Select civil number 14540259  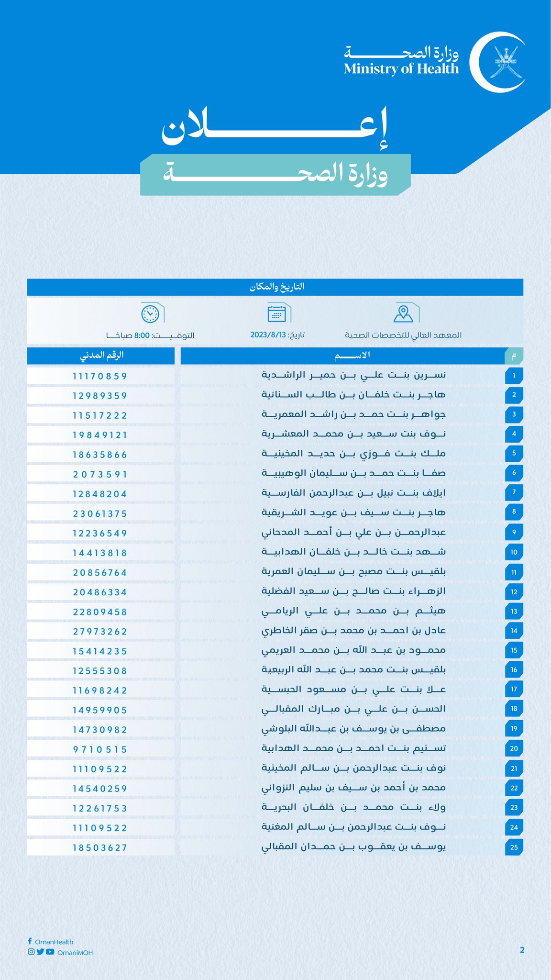[100, 789]
